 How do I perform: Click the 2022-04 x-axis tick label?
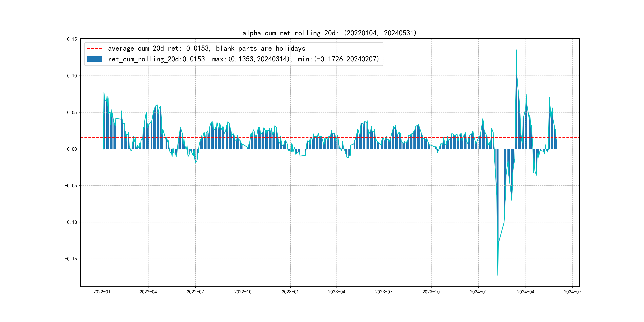click(148, 292)
